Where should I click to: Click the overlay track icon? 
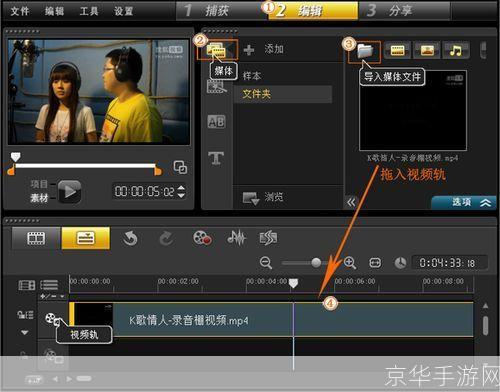click(53, 356)
